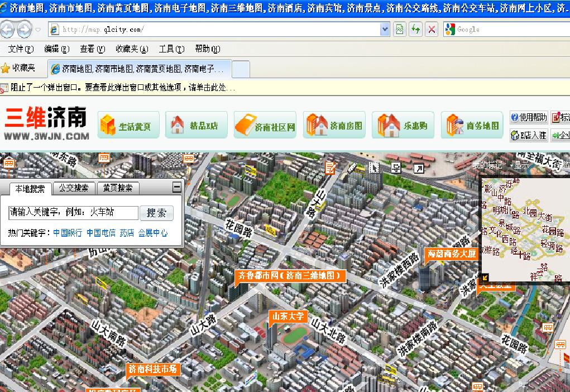570x392 pixels.
Task: Click the bus stop icon right of 洪家楼南路
Action: coord(548,327)
